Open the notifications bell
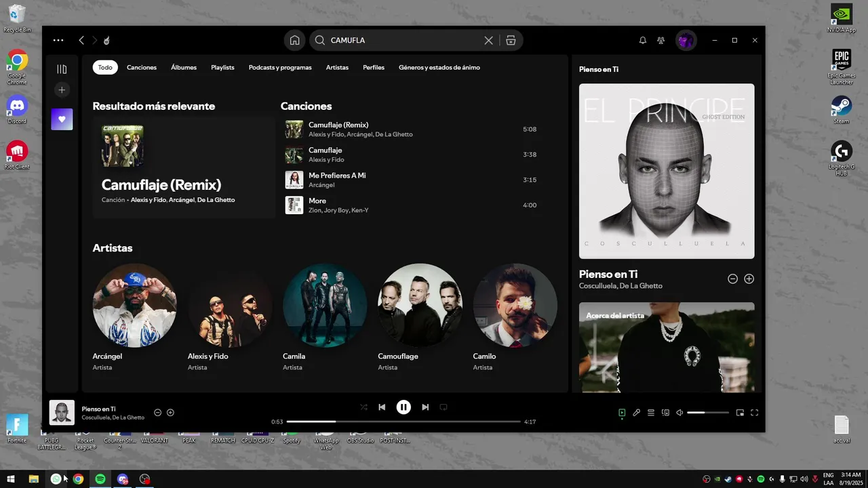Viewport: 868px width, 488px height. (x=643, y=40)
